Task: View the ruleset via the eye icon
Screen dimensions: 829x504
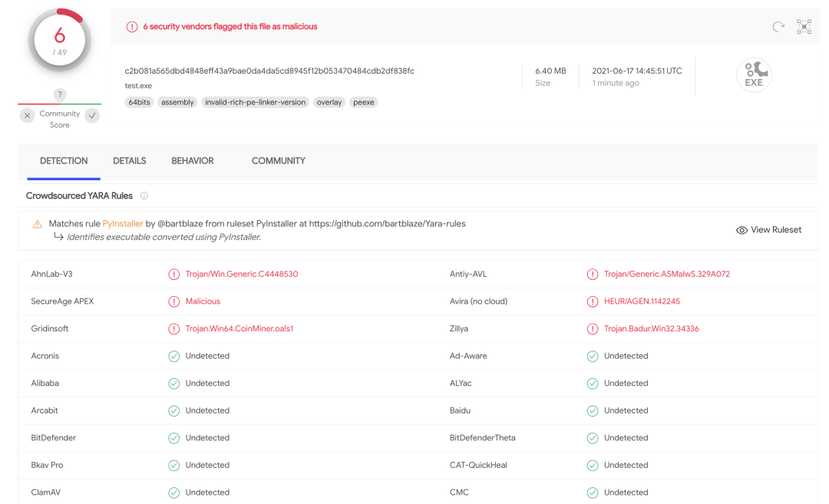Action: tap(741, 230)
